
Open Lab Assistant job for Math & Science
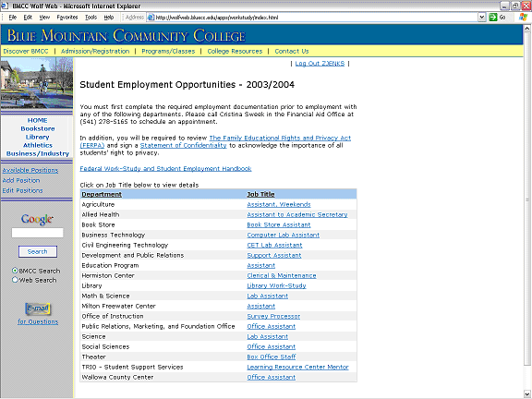(267, 296)
